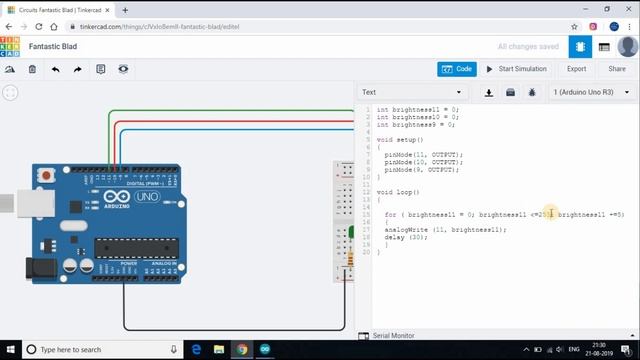Reload the page
The width and height of the screenshot is (640, 360).
[x=39, y=27]
